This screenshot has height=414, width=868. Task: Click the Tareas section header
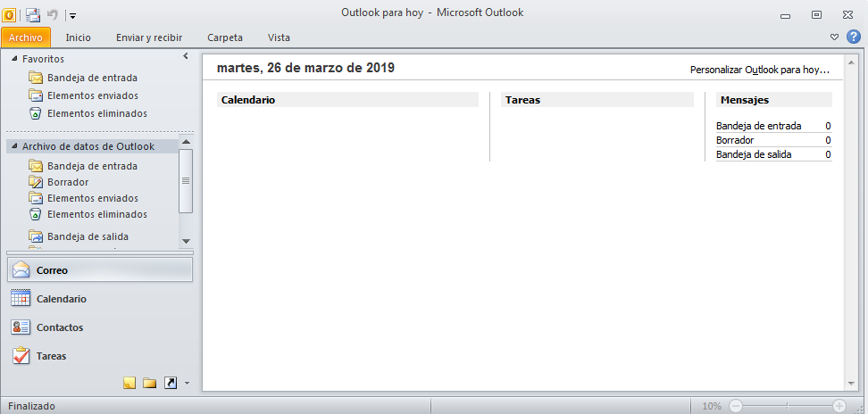pyautogui.click(x=597, y=100)
